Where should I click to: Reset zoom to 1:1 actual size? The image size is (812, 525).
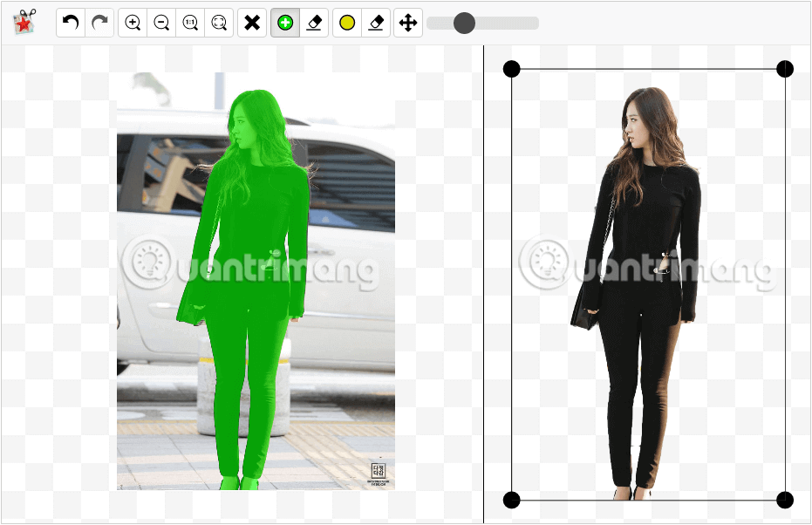pyautogui.click(x=190, y=23)
